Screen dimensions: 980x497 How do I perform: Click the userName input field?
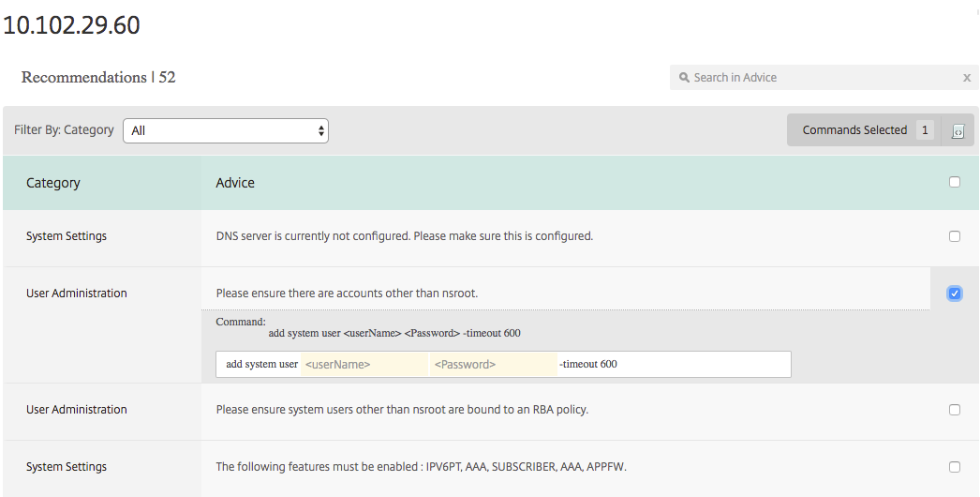(364, 364)
